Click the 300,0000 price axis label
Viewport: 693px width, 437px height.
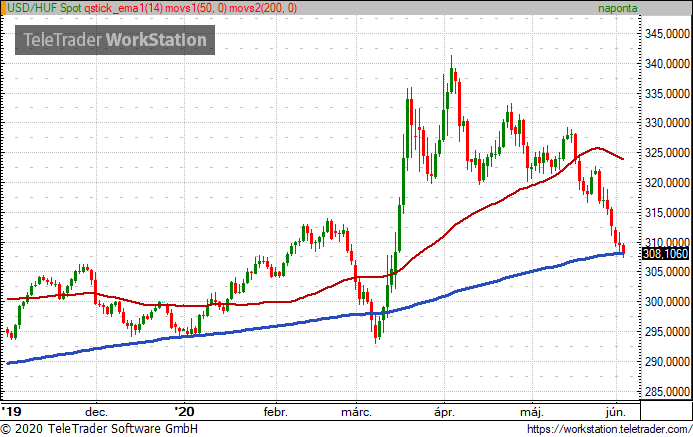(667, 302)
